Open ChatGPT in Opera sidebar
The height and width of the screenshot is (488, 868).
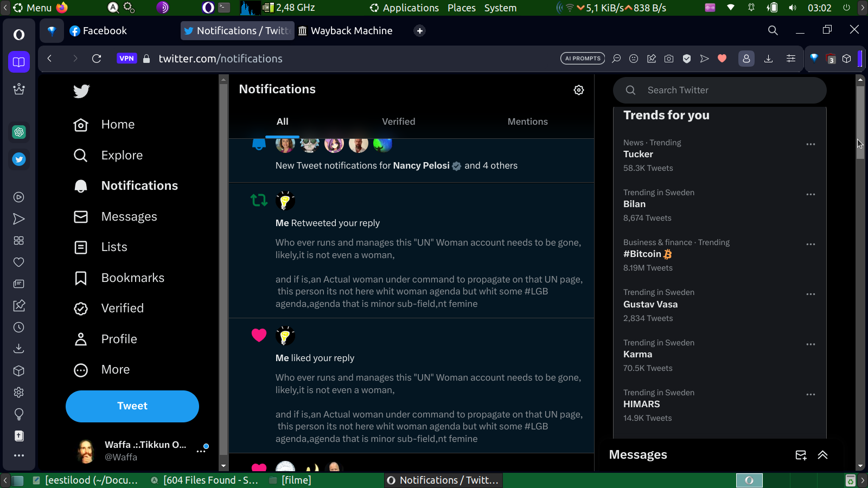[19, 132]
